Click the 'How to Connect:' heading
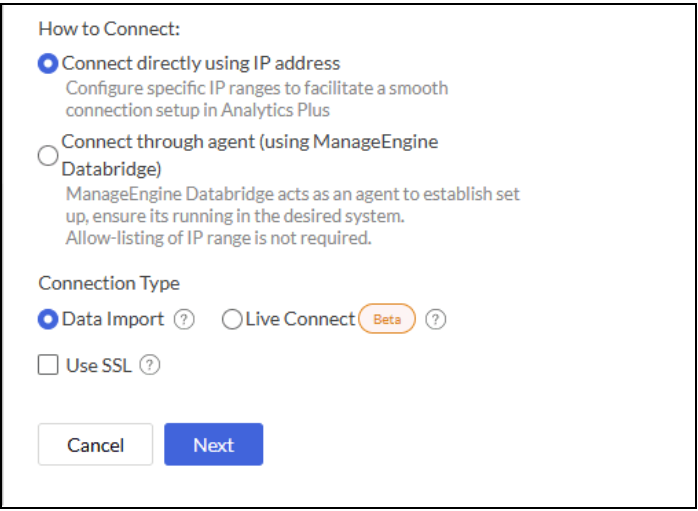Viewport: 698px width, 511px height. tap(102, 27)
